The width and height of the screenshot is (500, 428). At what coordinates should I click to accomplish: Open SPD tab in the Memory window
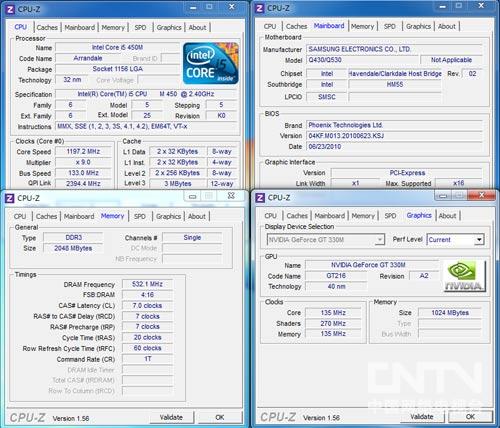click(140, 216)
